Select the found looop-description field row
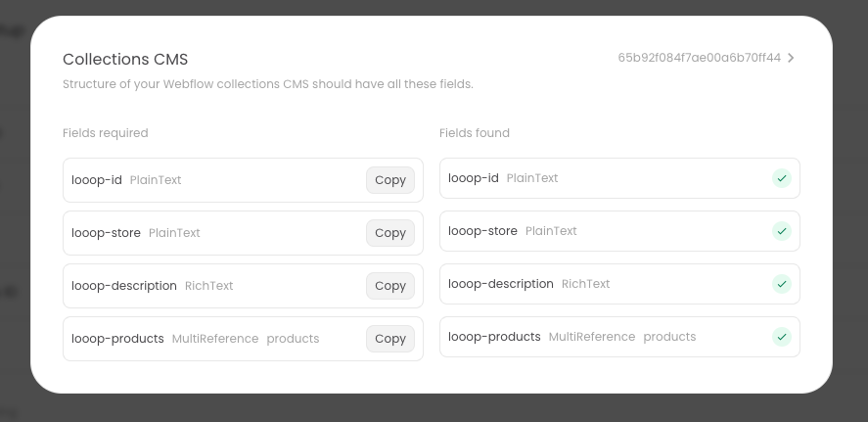The width and height of the screenshot is (868, 422). pyautogui.click(x=607, y=284)
